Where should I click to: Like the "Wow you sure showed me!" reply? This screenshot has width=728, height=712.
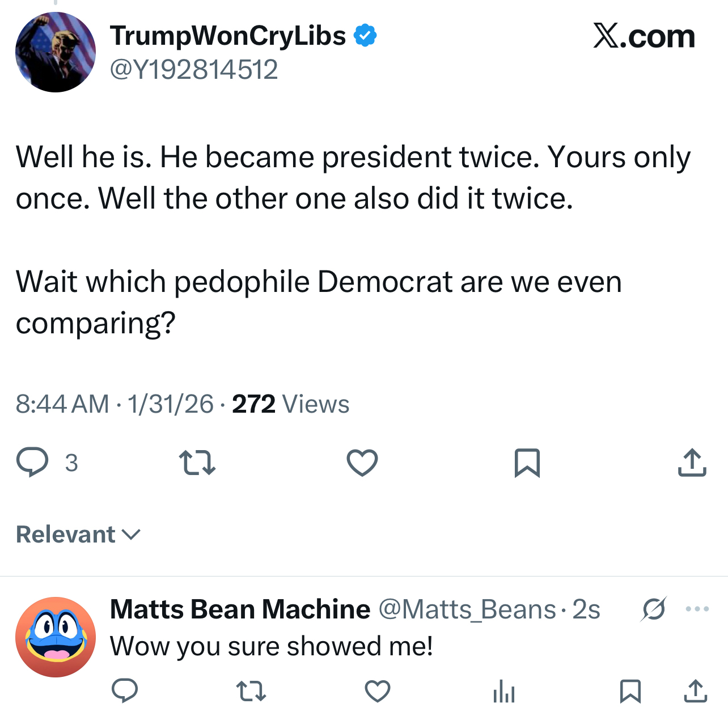point(377,691)
